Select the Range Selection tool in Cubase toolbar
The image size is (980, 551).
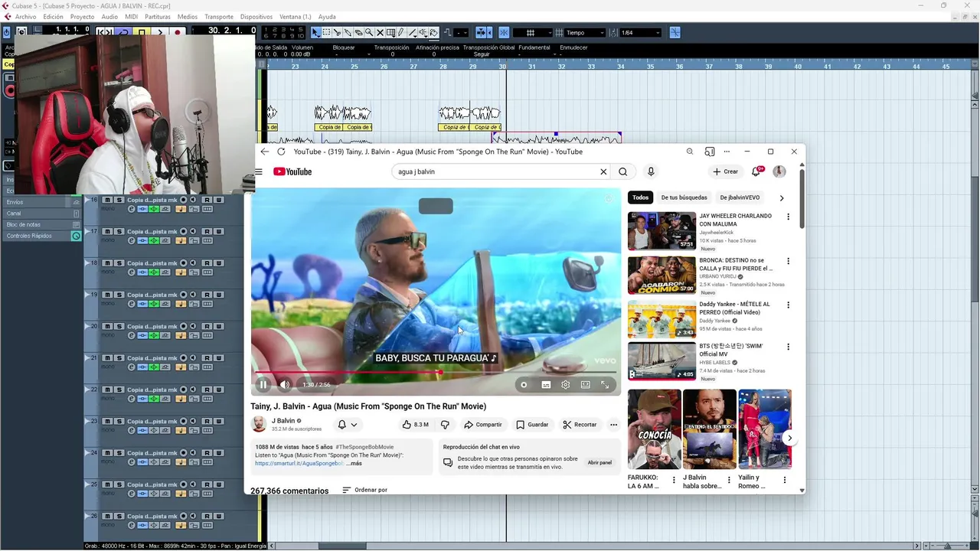pos(327,33)
